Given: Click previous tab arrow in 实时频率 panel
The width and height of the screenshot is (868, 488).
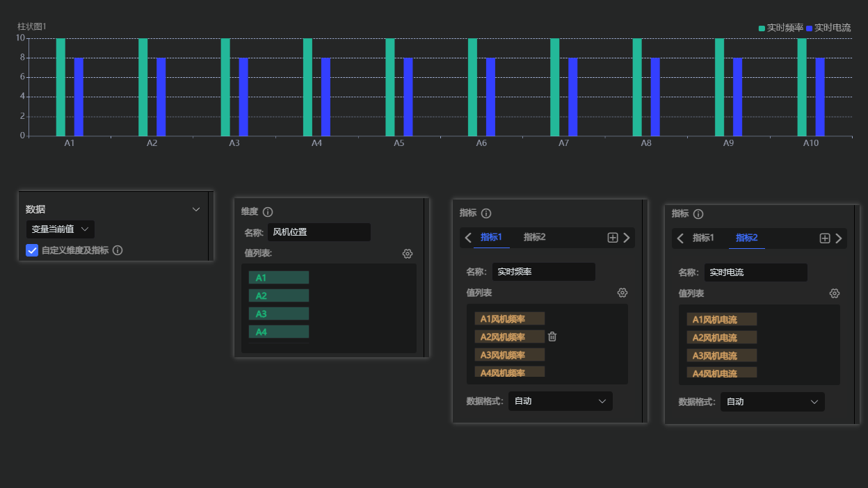Looking at the screenshot, I should [x=468, y=238].
